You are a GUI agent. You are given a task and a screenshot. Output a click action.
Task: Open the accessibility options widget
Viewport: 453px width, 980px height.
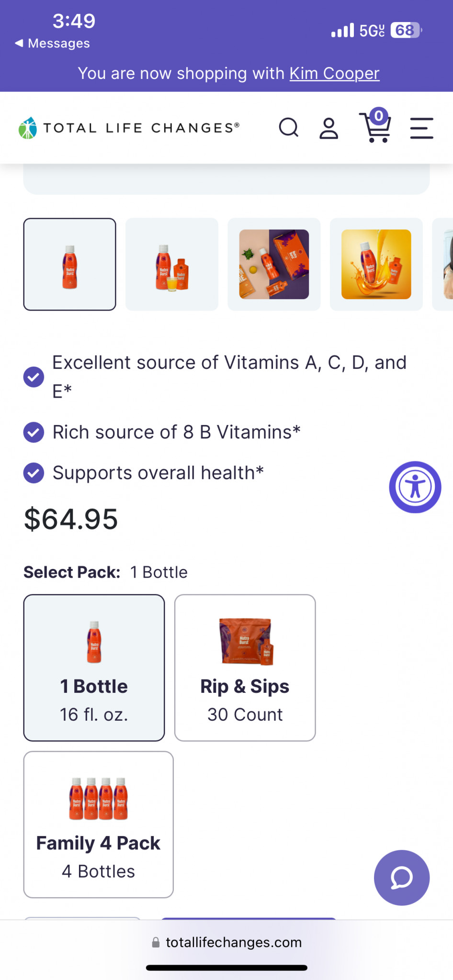[x=415, y=487]
